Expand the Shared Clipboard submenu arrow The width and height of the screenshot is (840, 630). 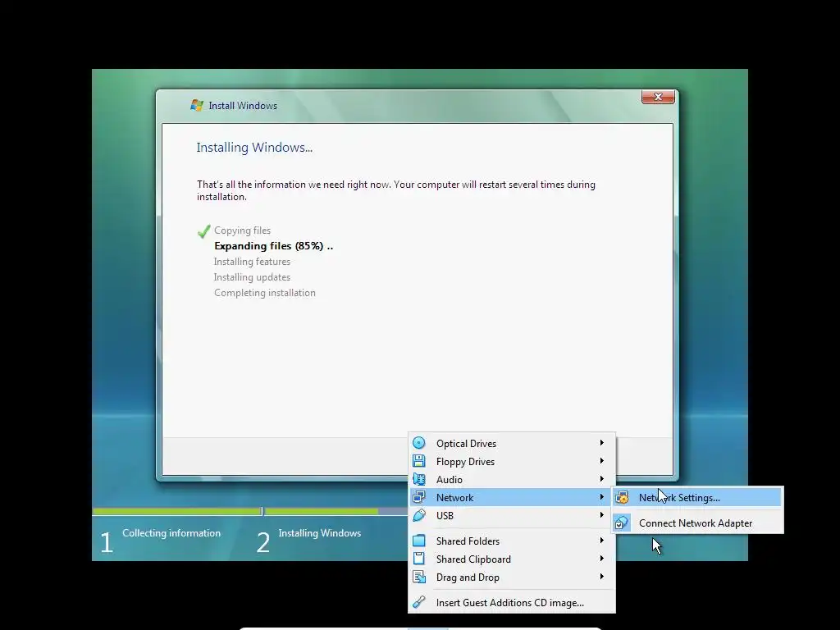click(x=602, y=558)
